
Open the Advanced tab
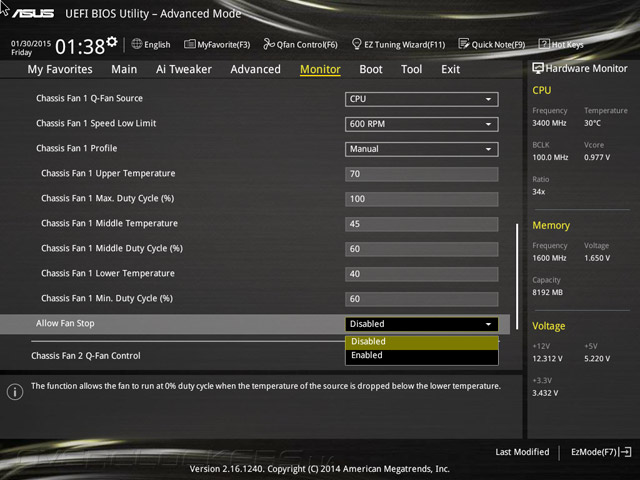pos(256,69)
